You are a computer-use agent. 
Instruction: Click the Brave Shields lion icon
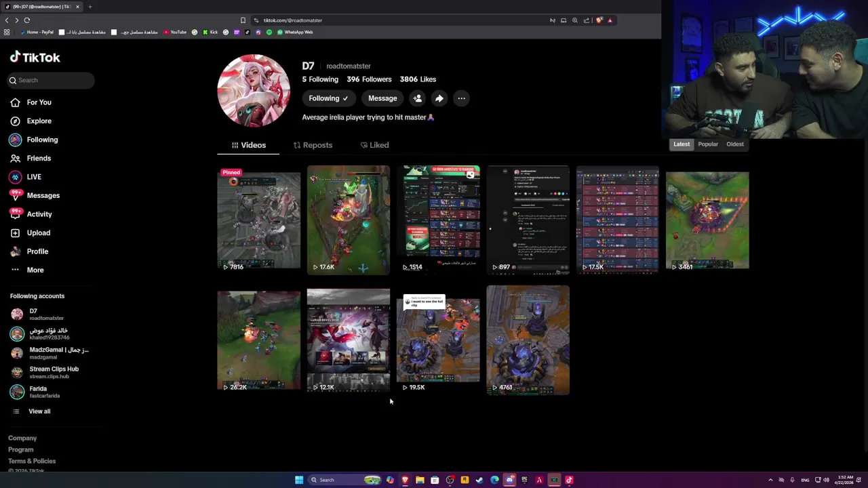point(599,20)
